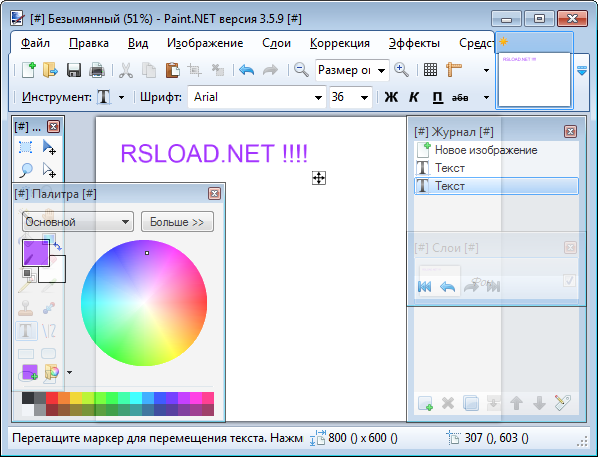Cut the selection with the scissors icon
Viewport: 598px width, 457px height.
click(x=126, y=70)
